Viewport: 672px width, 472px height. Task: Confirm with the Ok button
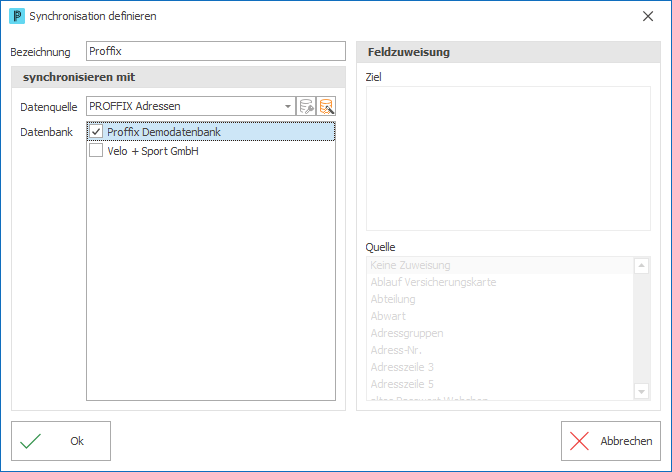(x=61, y=441)
